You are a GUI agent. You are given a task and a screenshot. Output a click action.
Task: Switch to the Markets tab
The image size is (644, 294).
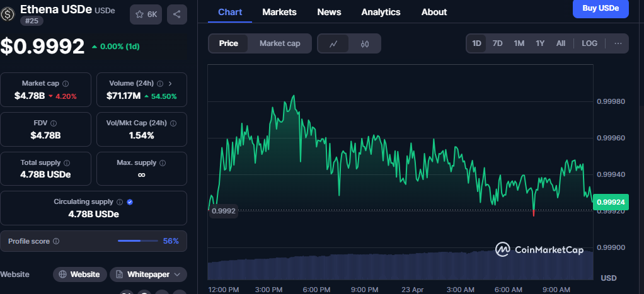pyautogui.click(x=279, y=13)
